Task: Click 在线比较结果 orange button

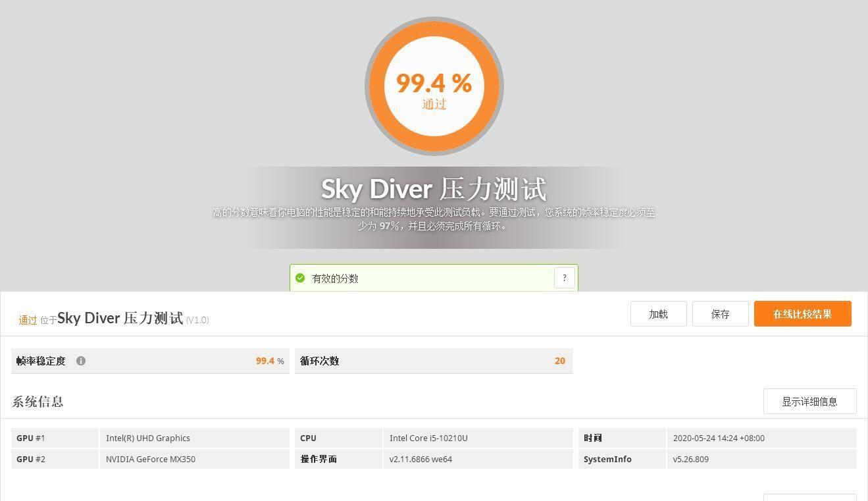Action: tap(802, 314)
